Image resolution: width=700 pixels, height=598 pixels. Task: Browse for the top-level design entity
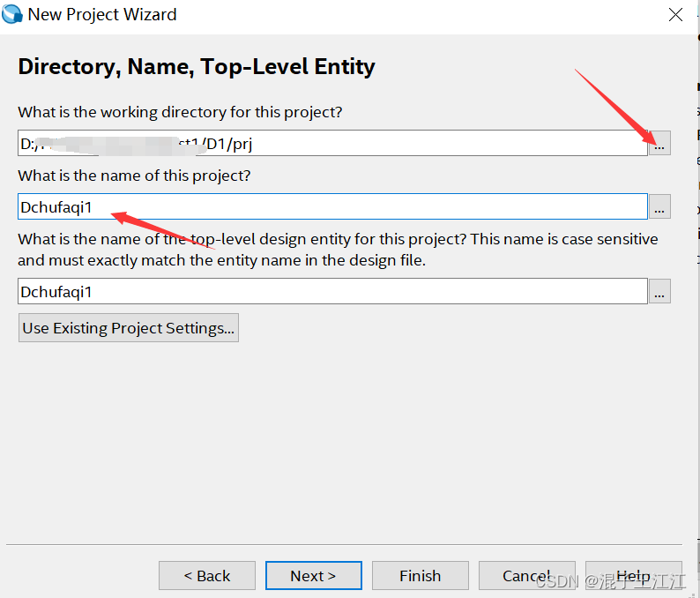(x=659, y=291)
